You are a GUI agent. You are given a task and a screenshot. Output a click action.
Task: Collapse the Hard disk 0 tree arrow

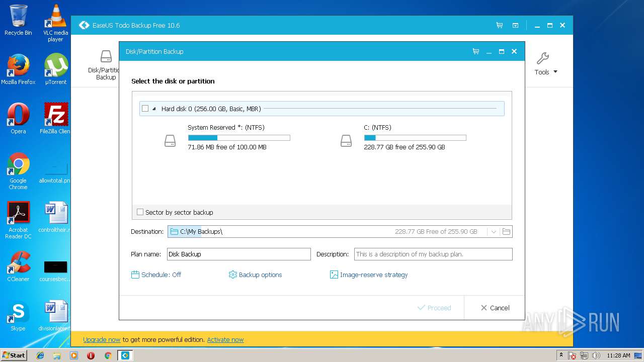tap(154, 109)
